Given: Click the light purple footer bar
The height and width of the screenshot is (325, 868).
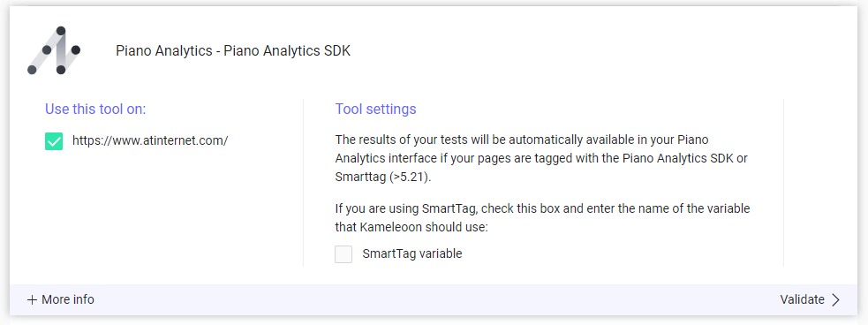Looking at the screenshot, I should [434, 300].
